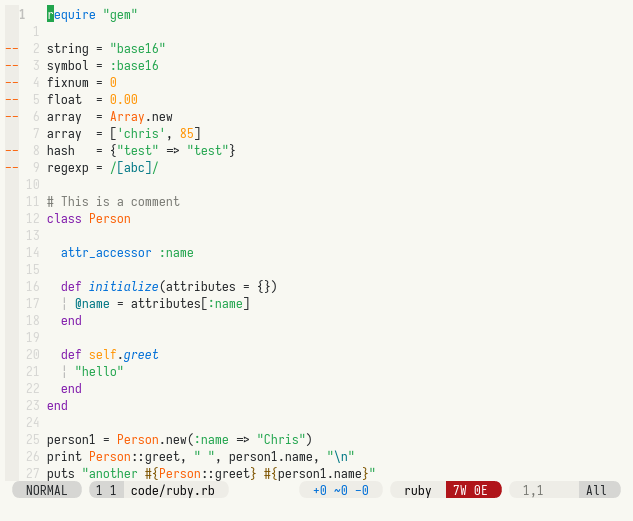Click 'self' in the greet definition
This screenshot has width=633, height=521.
pyautogui.click(x=103, y=355)
